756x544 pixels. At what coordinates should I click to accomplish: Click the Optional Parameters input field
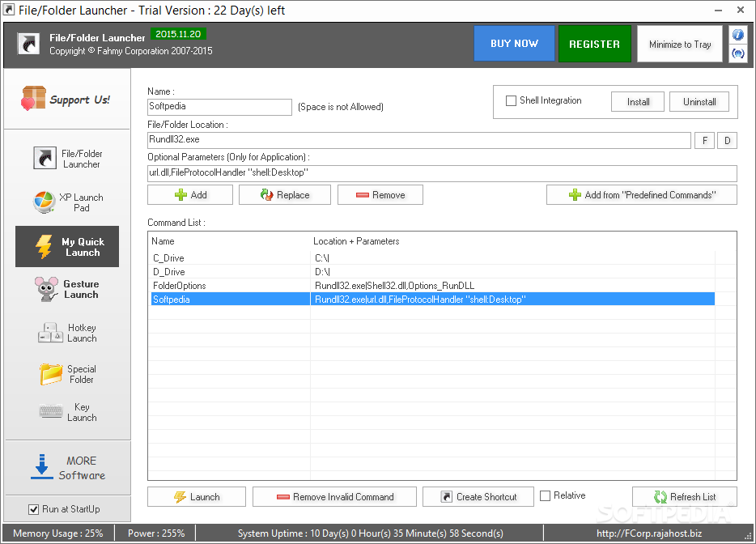[442, 173]
